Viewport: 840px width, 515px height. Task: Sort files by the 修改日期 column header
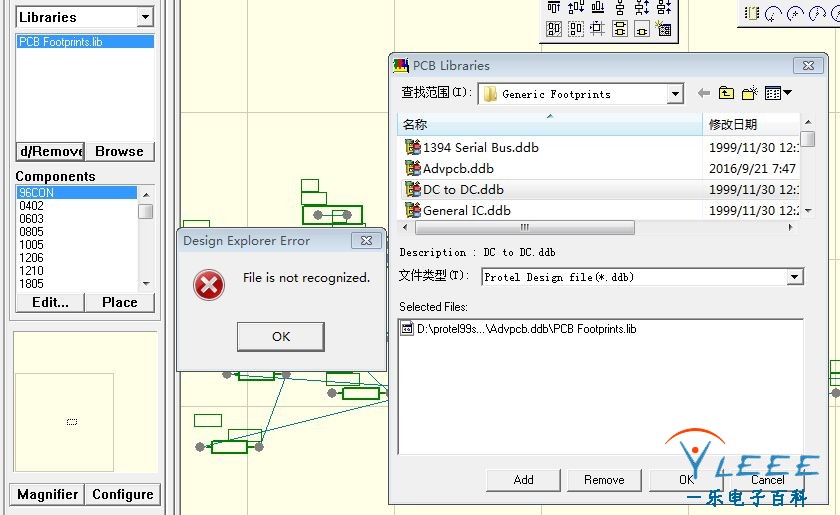[x=751, y=124]
